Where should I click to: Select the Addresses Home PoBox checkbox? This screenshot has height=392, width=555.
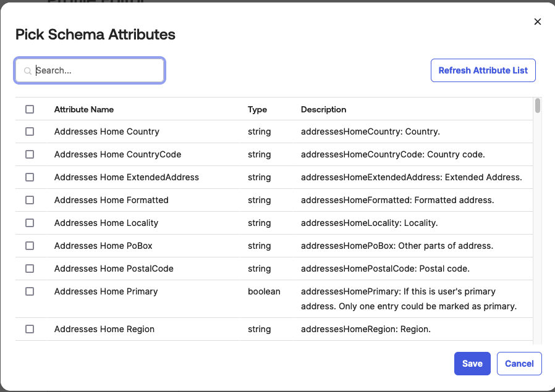(29, 246)
